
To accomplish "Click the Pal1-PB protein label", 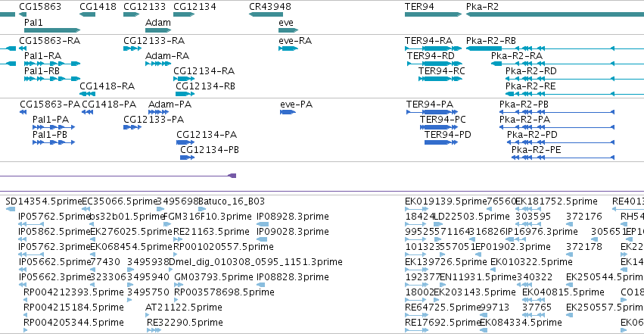I will coord(50,135).
